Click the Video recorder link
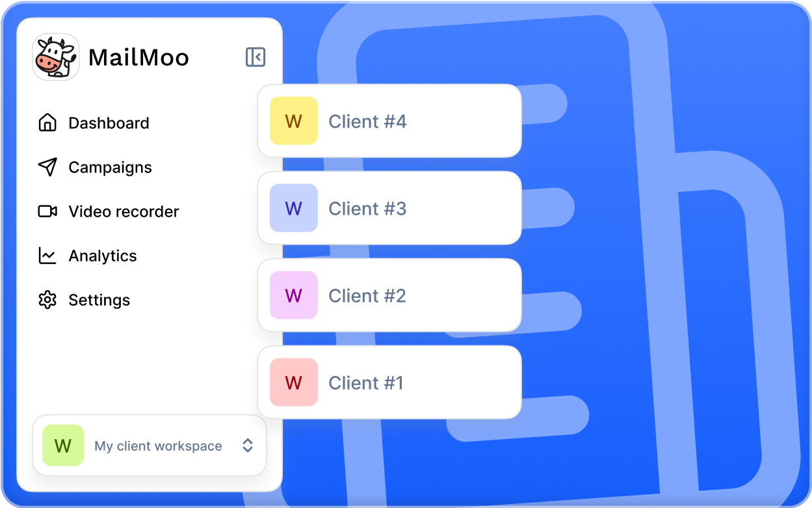 click(x=124, y=211)
